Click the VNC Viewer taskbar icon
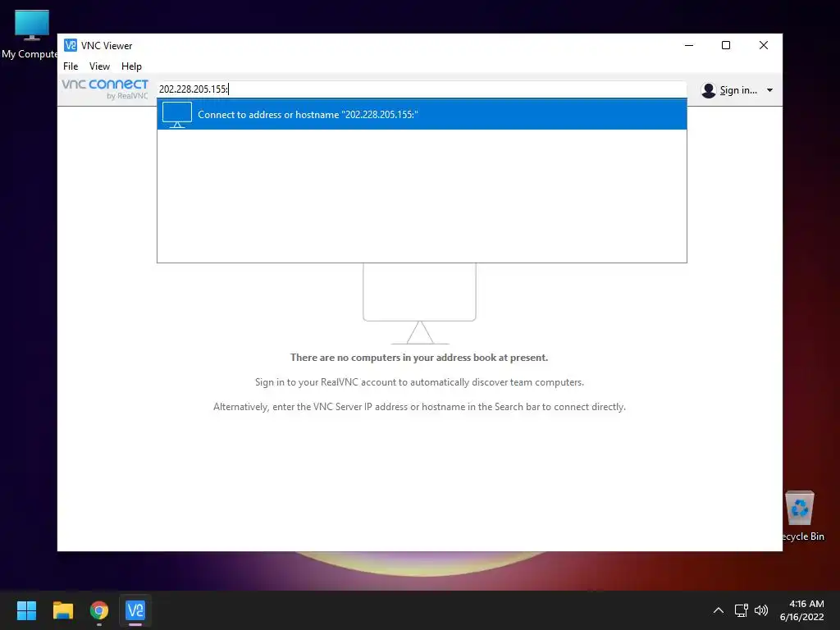Image resolution: width=840 pixels, height=630 pixels. point(135,610)
